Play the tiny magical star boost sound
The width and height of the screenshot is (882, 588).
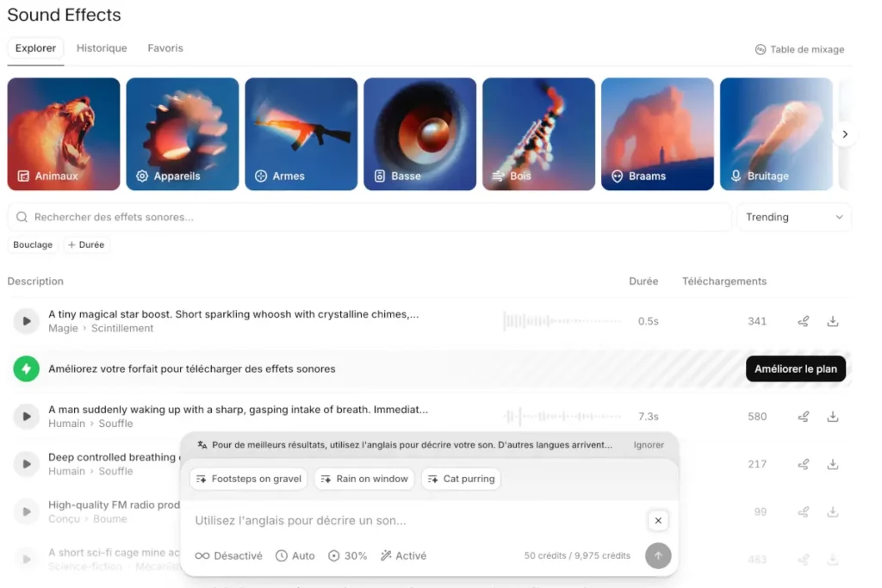click(27, 321)
